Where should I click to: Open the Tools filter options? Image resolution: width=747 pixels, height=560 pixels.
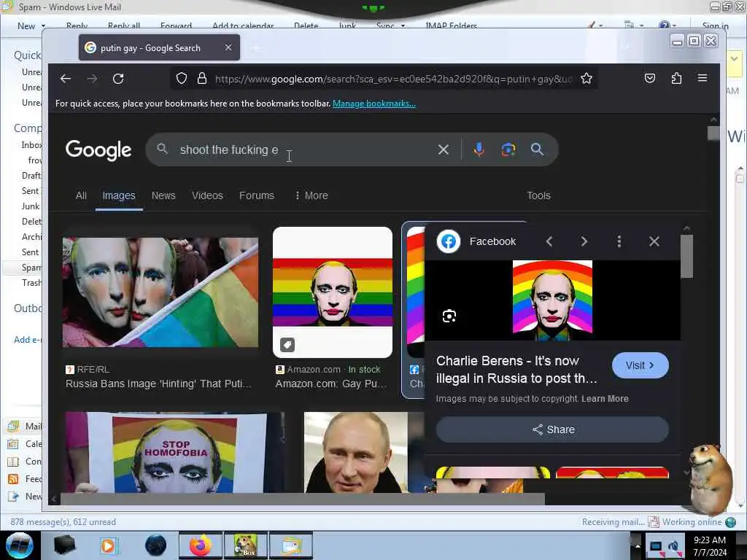[538, 195]
